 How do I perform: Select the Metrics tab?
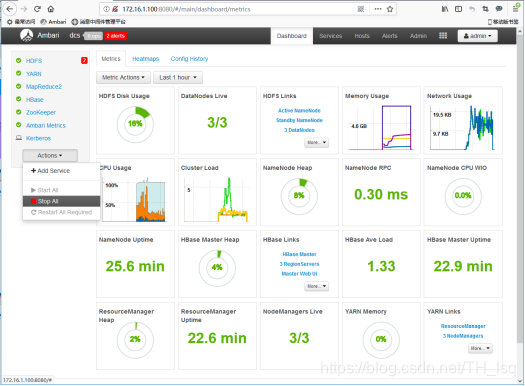(x=111, y=59)
